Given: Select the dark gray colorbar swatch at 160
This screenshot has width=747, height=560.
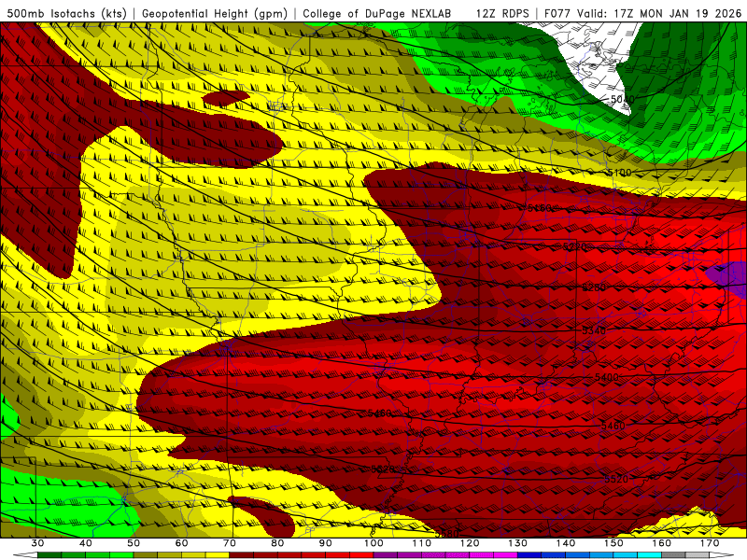Looking at the screenshot, I should 673,555.
